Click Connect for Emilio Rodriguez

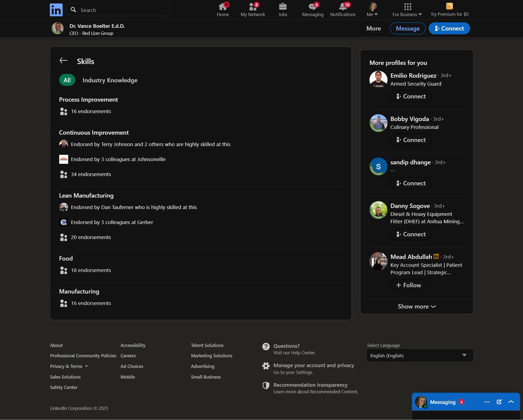click(x=411, y=96)
